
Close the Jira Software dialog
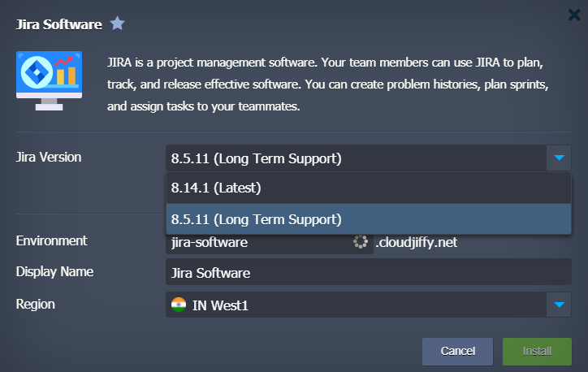[x=574, y=15]
